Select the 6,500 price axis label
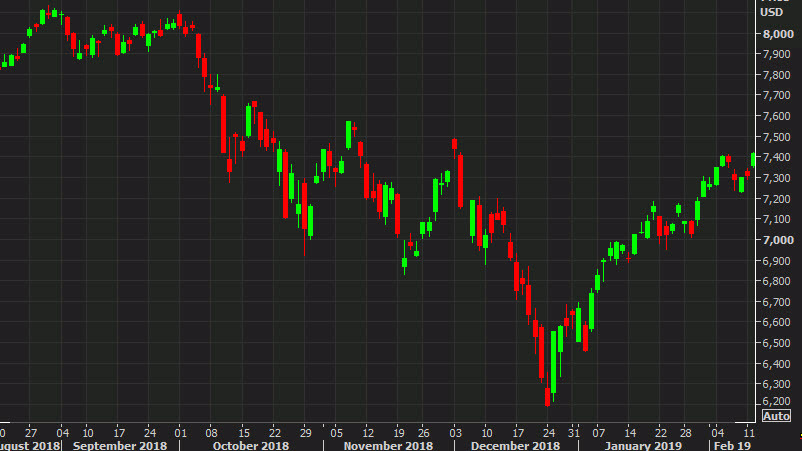Image resolution: width=802 pixels, height=451 pixels. coord(777,343)
